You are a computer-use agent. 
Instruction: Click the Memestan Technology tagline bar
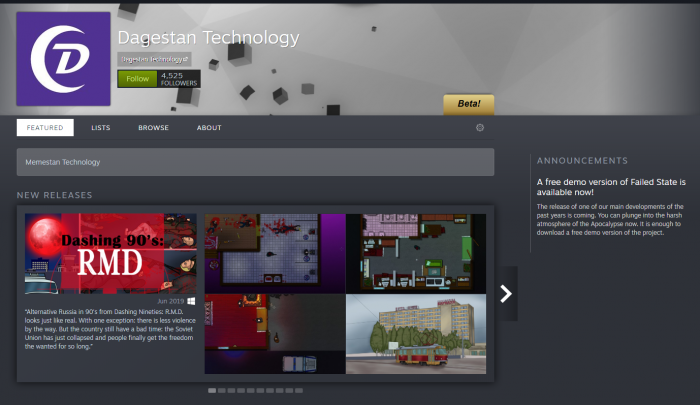(255, 162)
